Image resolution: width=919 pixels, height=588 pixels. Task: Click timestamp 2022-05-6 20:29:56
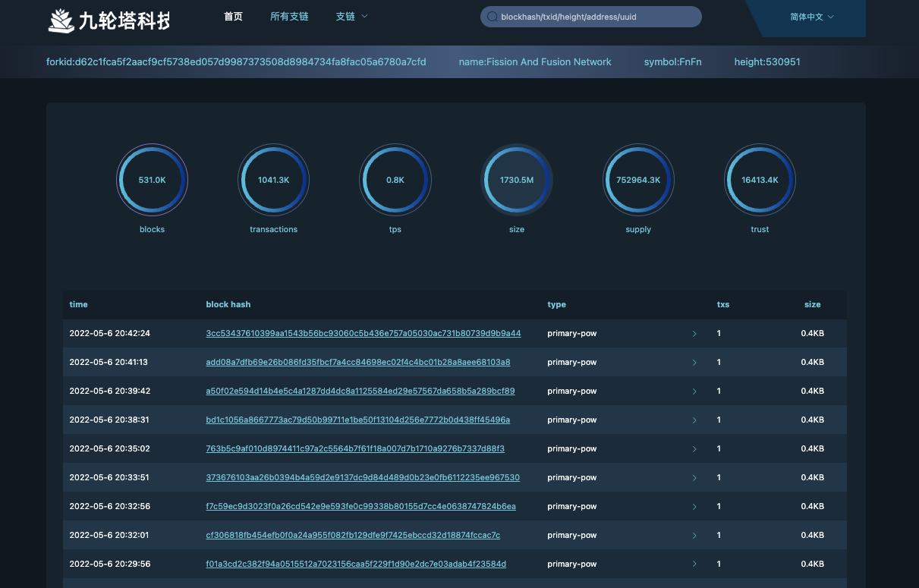[109, 564]
